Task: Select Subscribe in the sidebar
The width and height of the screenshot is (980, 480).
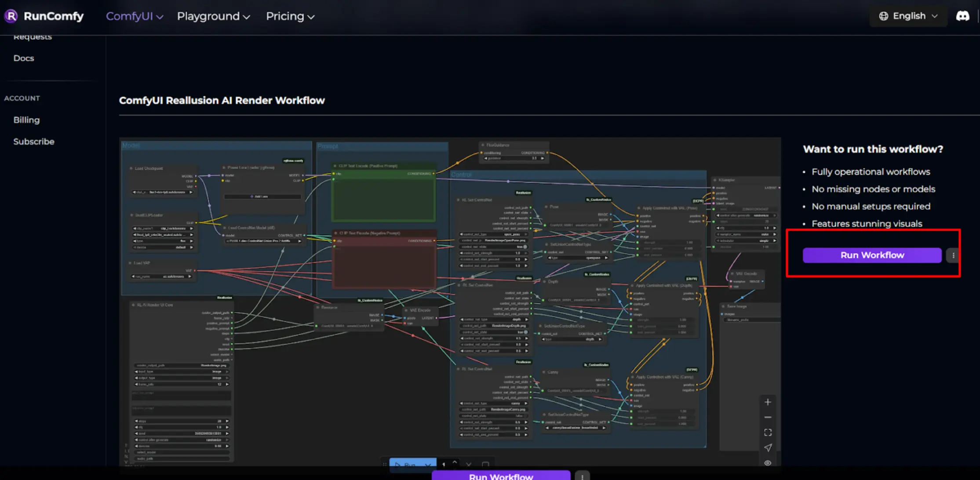Action: (x=34, y=142)
